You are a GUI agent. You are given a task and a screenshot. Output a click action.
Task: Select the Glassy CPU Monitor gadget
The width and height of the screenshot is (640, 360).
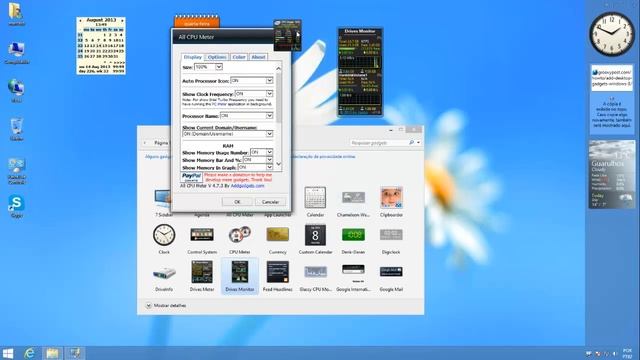click(315, 276)
